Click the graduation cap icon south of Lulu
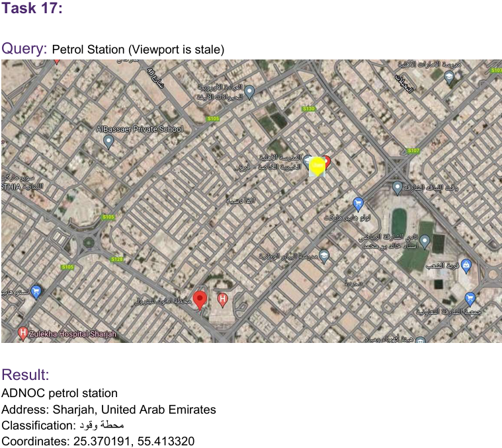 pos(324,257)
